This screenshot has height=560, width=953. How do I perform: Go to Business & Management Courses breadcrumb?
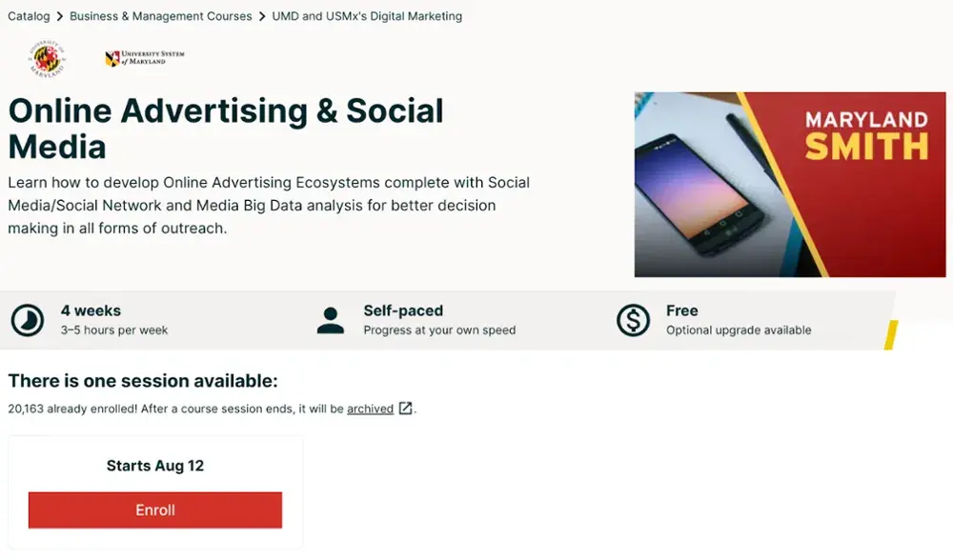[x=161, y=16]
